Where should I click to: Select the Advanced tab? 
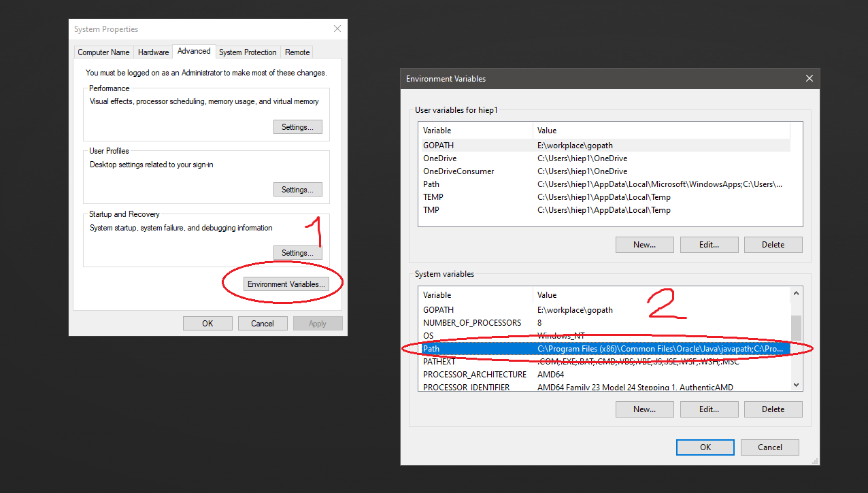[194, 51]
